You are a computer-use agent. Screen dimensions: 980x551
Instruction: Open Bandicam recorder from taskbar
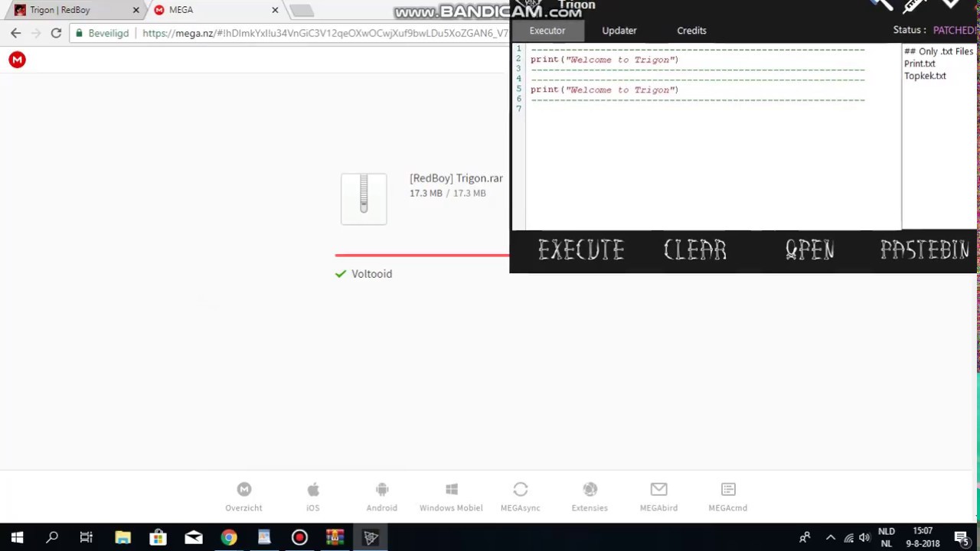tap(299, 537)
